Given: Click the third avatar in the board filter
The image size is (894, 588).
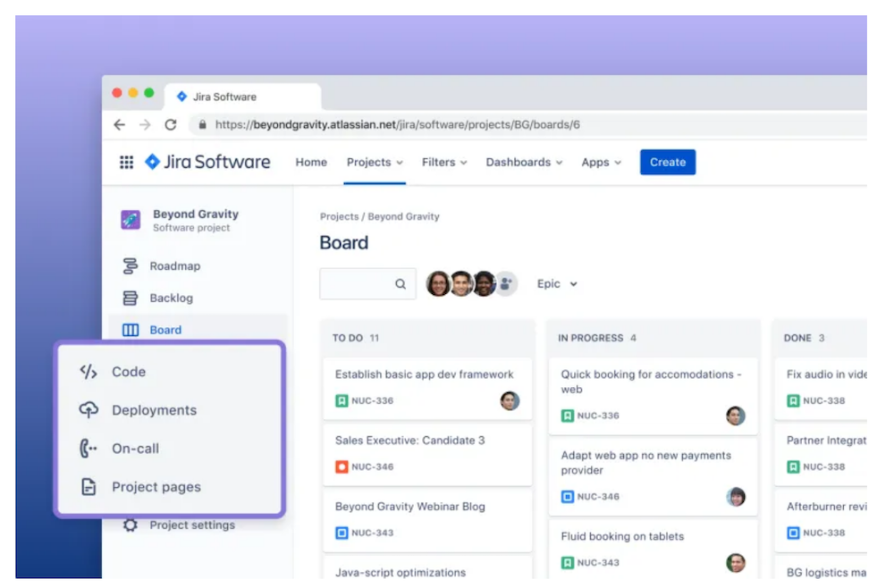Looking at the screenshot, I should (x=484, y=284).
